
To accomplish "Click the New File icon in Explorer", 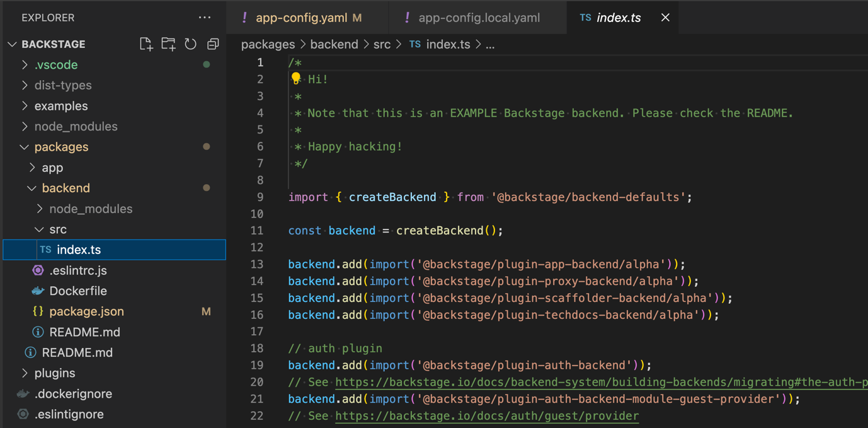I will (x=146, y=44).
